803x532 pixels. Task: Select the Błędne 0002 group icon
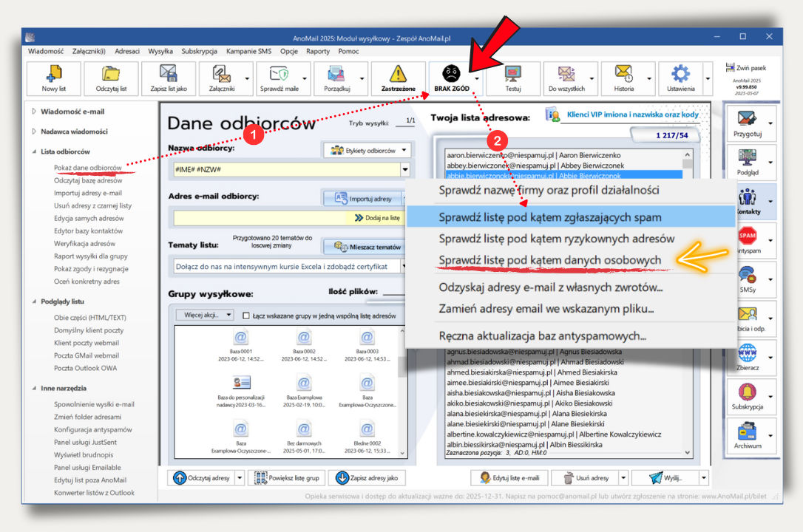point(367,429)
